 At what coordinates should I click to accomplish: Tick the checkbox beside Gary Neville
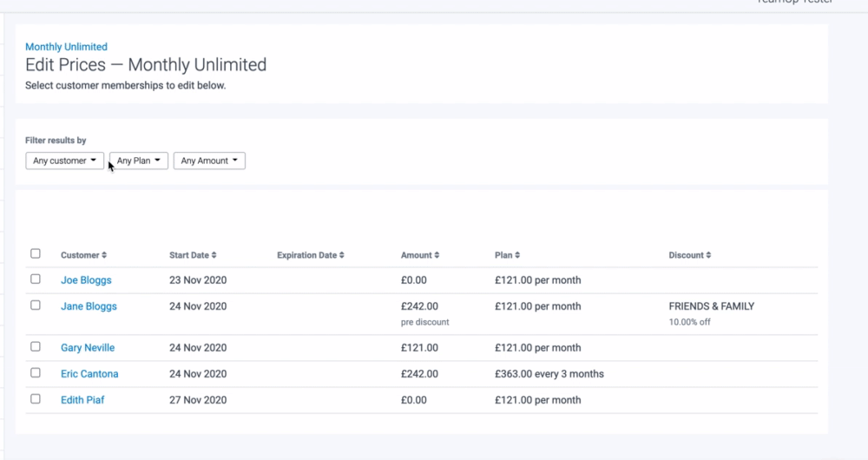click(36, 346)
